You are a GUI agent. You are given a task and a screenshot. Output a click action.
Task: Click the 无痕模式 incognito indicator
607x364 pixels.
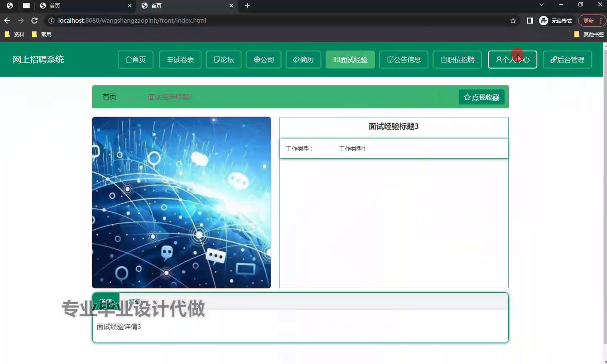[556, 21]
